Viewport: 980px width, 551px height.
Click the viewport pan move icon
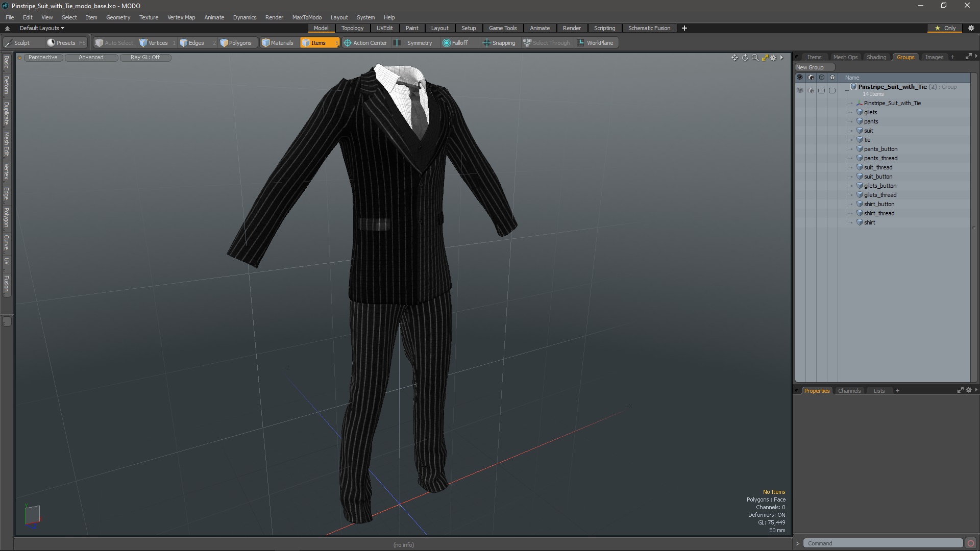734,58
